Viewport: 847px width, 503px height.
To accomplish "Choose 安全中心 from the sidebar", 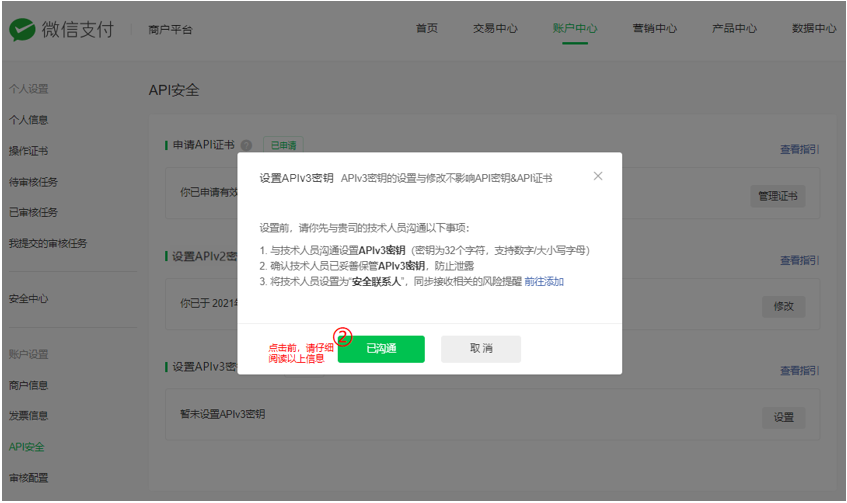I will click(29, 299).
